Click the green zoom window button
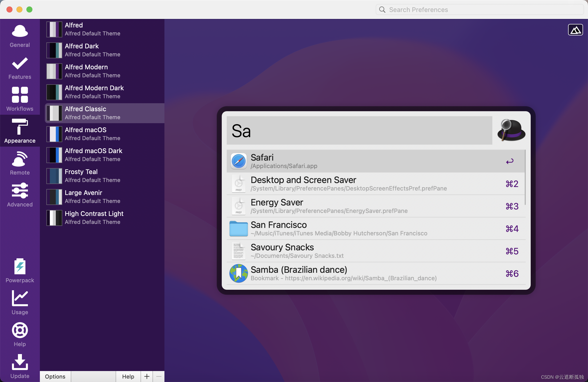The image size is (588, 382). point(29,9)
